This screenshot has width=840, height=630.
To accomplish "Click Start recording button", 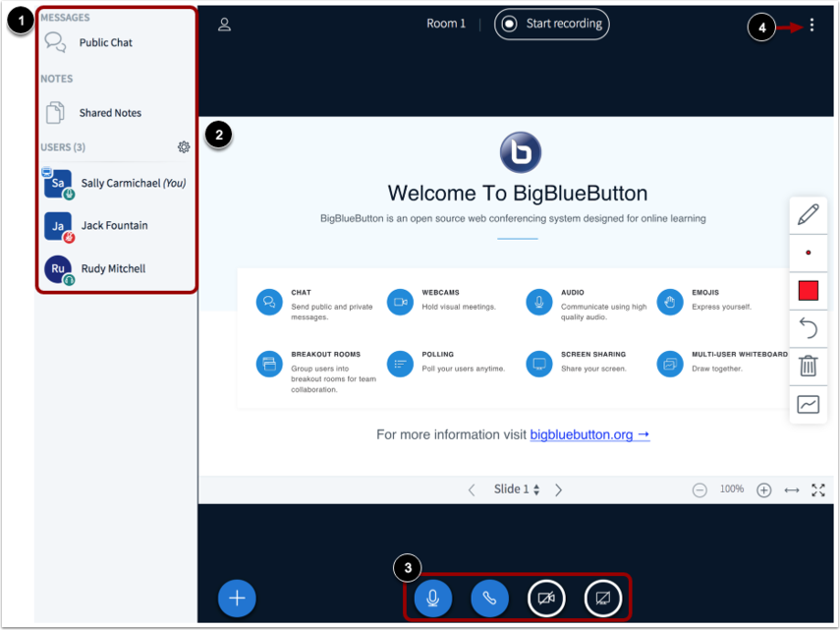I will tap(551, 25).
